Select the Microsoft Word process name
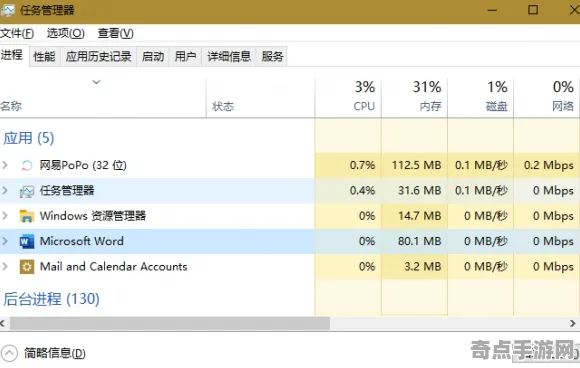The height and width of the screenshot is (368, 580). 82,241
